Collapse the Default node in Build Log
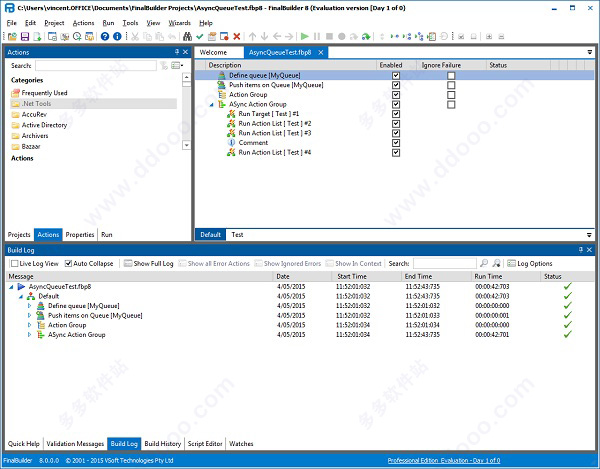Viewport: 600px width, 469px height. tap(21, 296)
